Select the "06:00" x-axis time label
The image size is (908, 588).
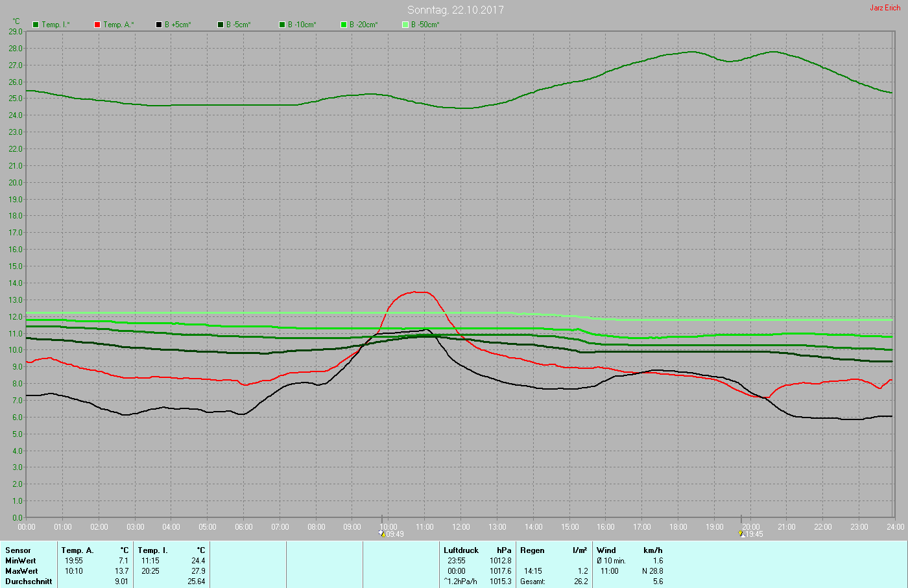pos(244,527)
